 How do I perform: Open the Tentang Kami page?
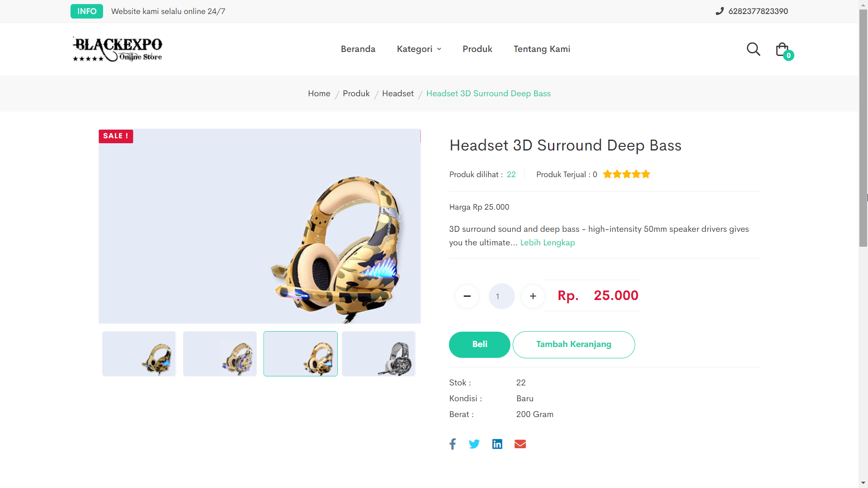pos(542,49)
